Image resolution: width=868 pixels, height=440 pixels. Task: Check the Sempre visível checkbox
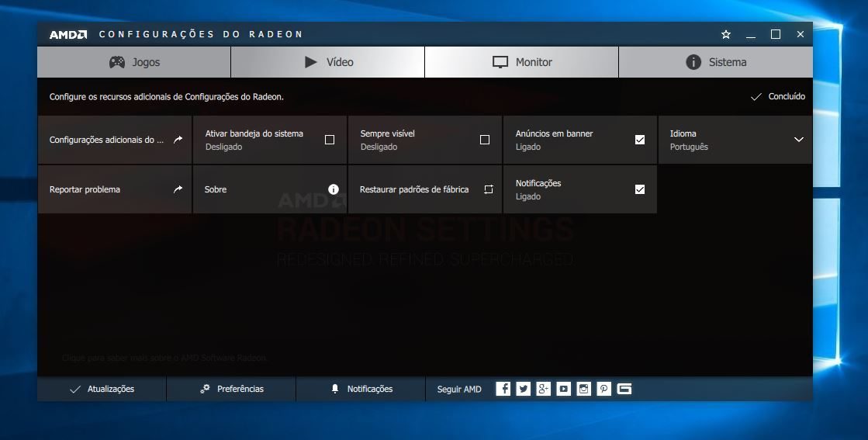(484, 140)
